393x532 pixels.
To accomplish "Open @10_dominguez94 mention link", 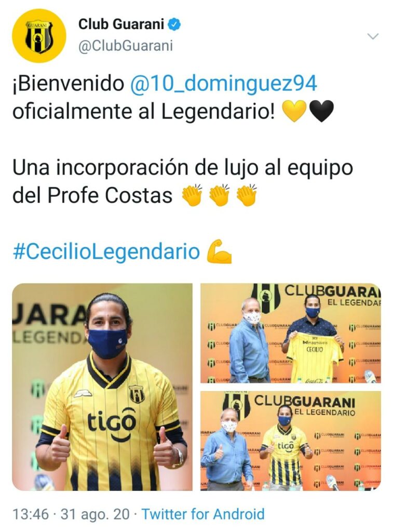I will [x=224, y=84].
